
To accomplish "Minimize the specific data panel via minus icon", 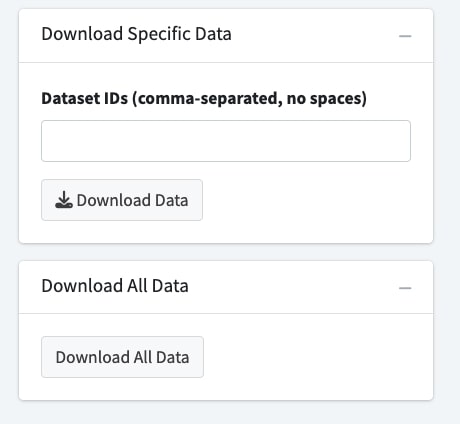I will [x=405, y=36].
